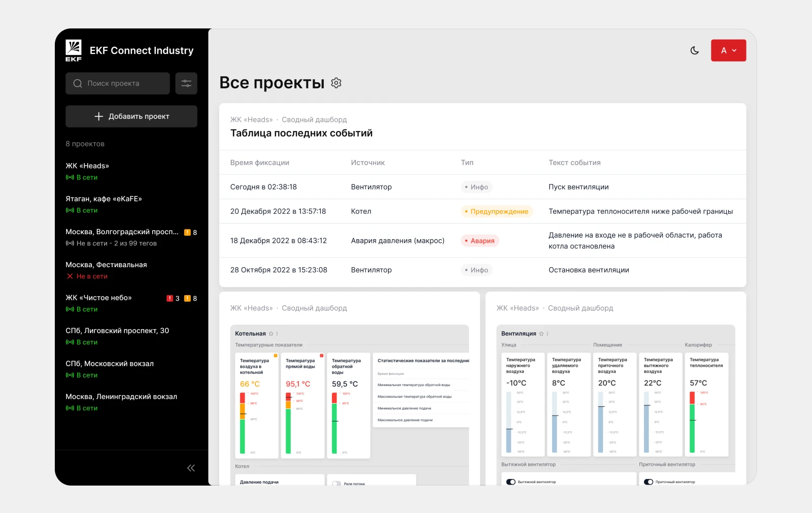Click 'Максимальное давление подачи' row
812x513 pixels.
click(x=421, y=420)
